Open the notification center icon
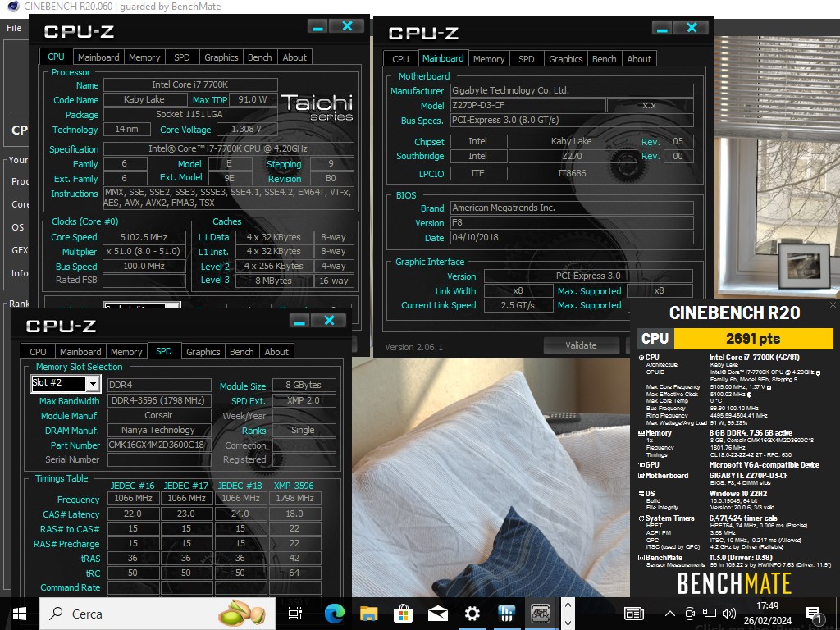The width and height of the screenshot is (840, 630). [x=815, y=614]
